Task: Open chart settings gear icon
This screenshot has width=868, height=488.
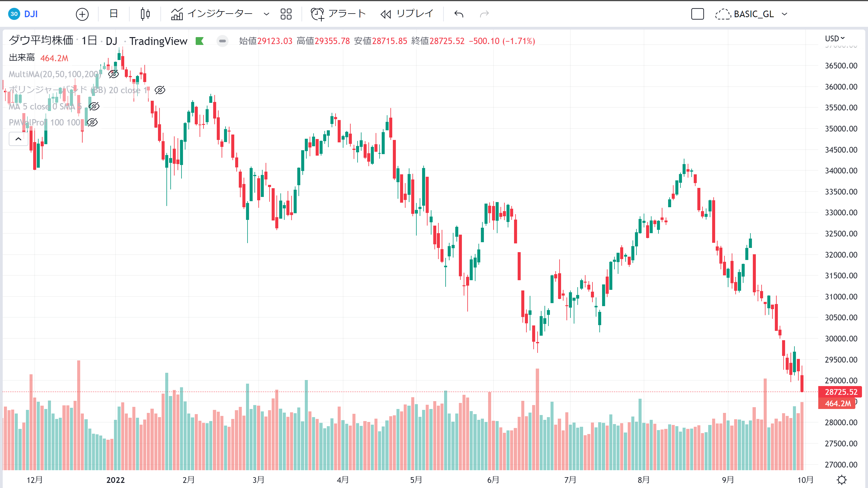Action: pyautogui.click(x=841, y=479)
